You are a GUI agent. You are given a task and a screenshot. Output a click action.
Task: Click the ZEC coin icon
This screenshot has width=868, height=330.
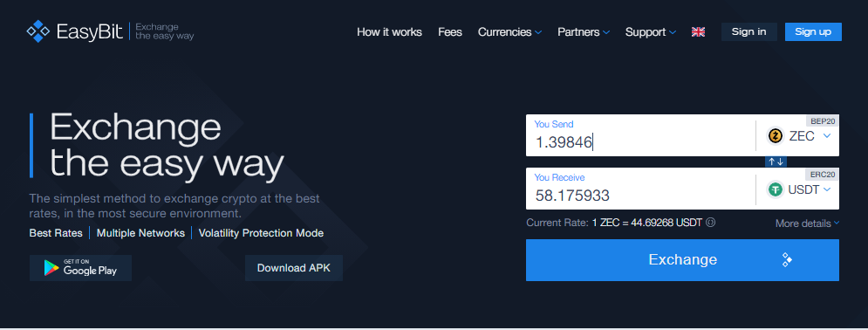point(776,135)
